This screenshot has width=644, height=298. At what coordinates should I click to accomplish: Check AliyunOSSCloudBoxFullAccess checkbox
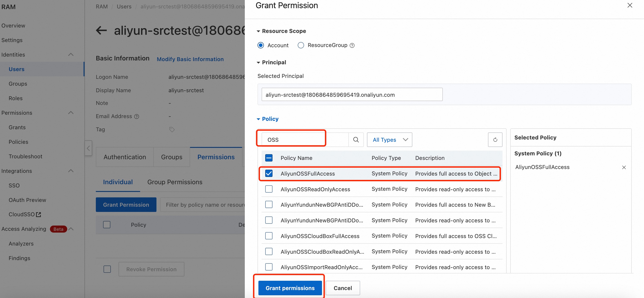coord(269,236)
